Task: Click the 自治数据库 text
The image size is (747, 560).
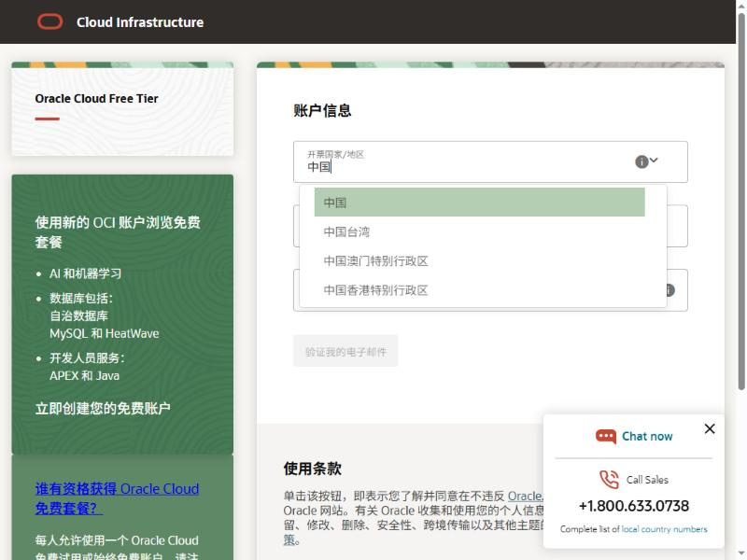Action: point(79,315)
